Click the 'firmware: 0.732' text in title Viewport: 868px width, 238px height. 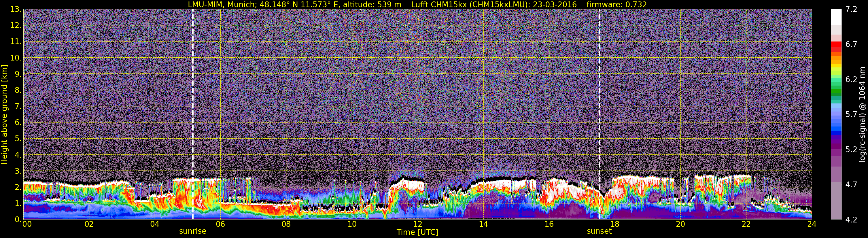click(617, 4)
